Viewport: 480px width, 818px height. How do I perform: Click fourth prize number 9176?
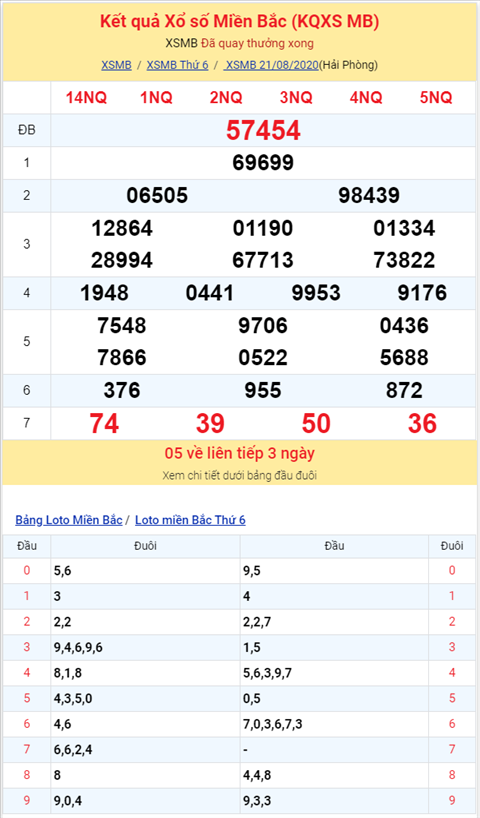422,293
